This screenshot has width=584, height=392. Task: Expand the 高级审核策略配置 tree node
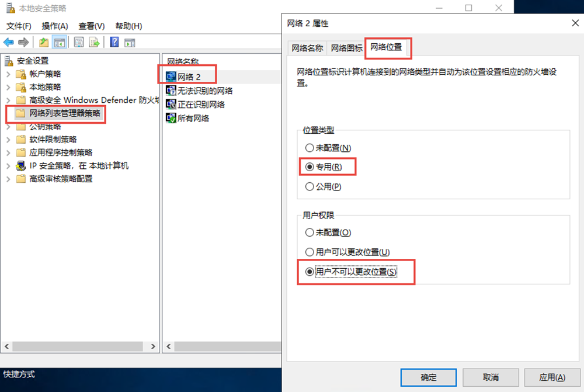8,179
